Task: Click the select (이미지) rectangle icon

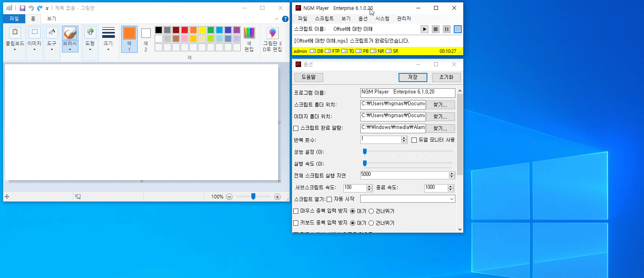Action: click(35, 32)
